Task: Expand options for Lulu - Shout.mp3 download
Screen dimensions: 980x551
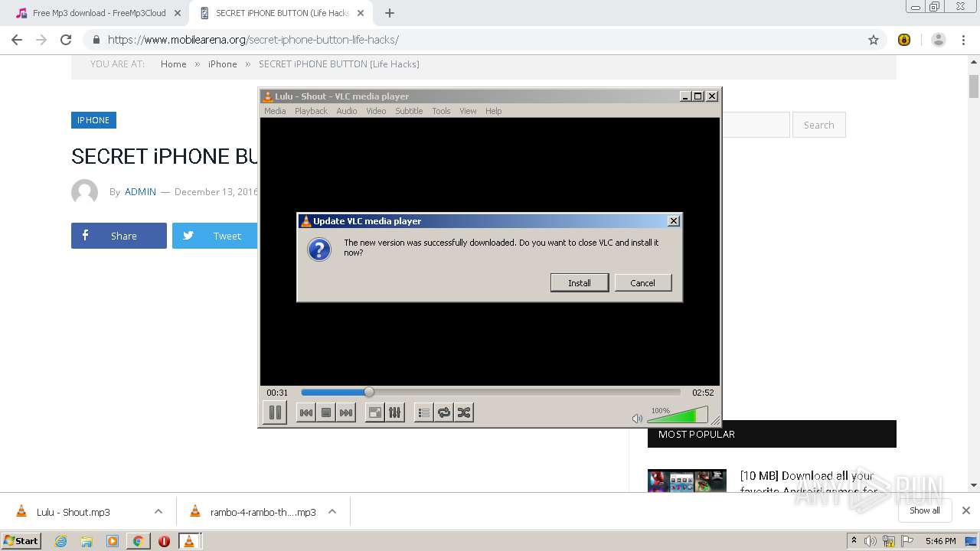Action: (x=158, y=512)
